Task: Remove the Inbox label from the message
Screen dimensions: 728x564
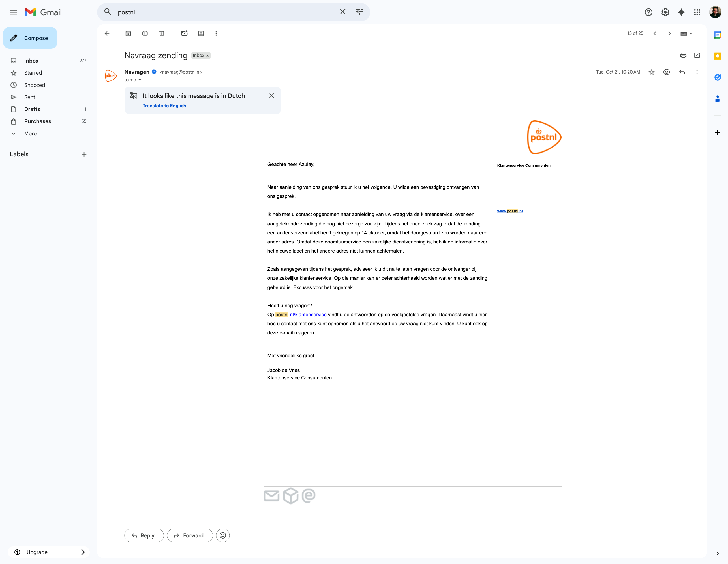Action: coord(207,56)
